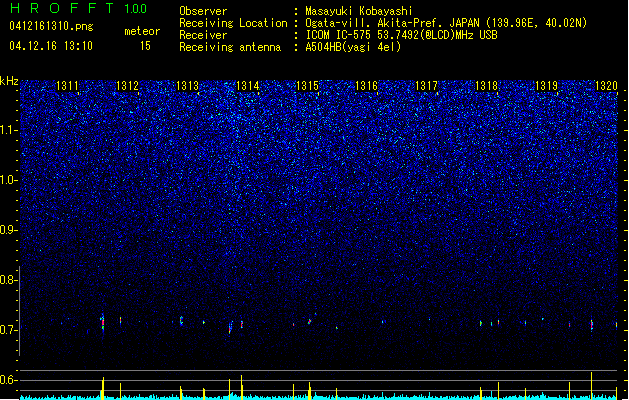Click the 0.8 kHz axis label
Image resolution: width=629 pixels, height=400 pixels.
pyautogui.click(x=9, y=280)
